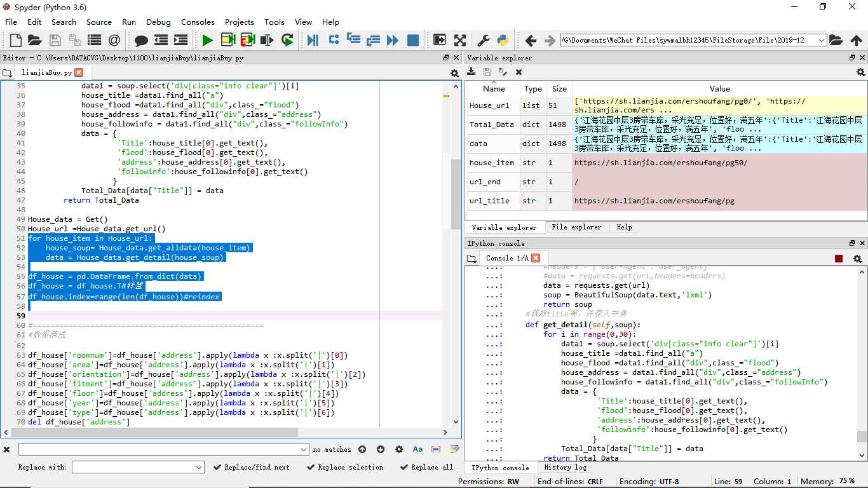Toggle case sensitive search Aa
The height and width of the screenshot is (488, 868).
(417, 449)
